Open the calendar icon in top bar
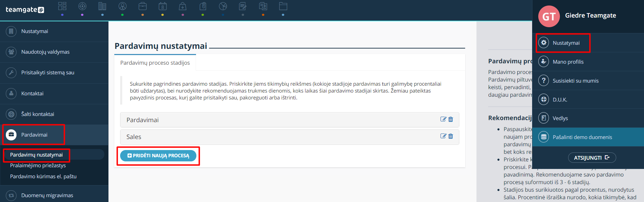 tap(163, 6)
